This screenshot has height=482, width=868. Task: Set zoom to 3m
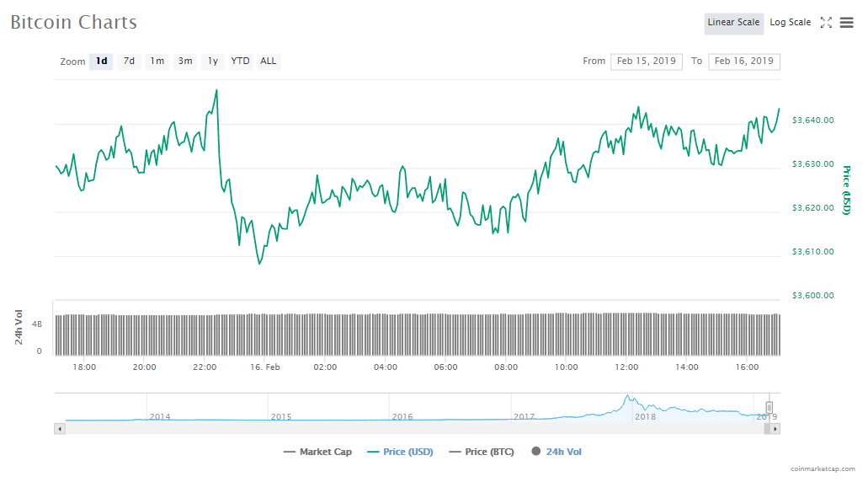(185, 61)
